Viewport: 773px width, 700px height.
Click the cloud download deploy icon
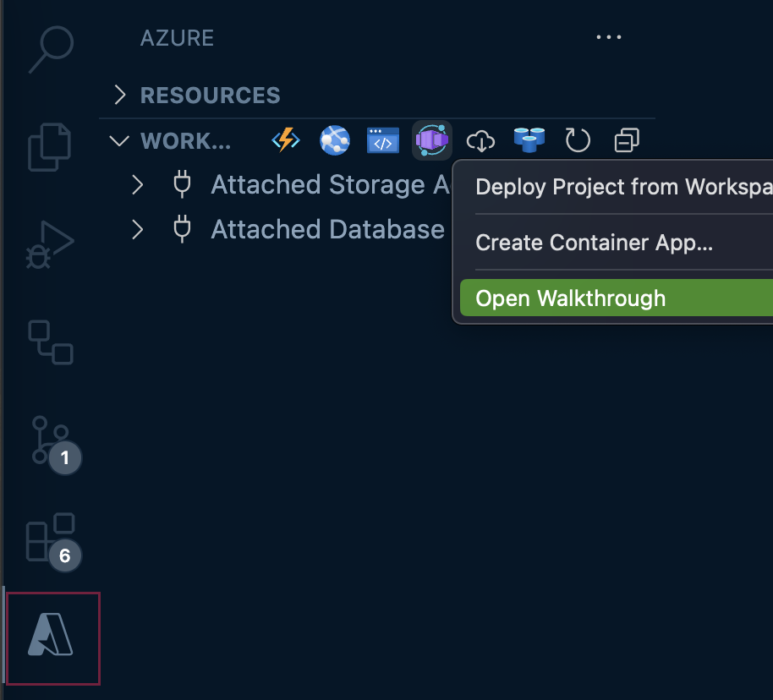tap(480, 141)
